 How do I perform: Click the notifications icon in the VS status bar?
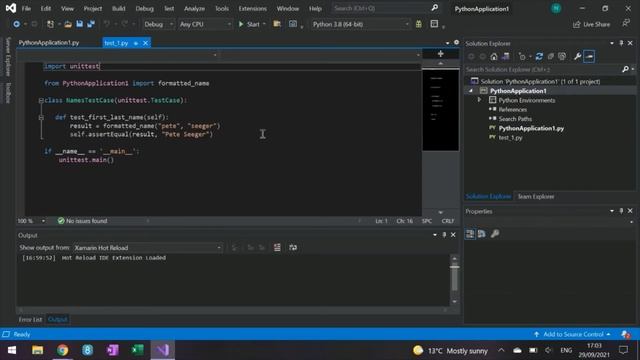[x=625, y=334]
